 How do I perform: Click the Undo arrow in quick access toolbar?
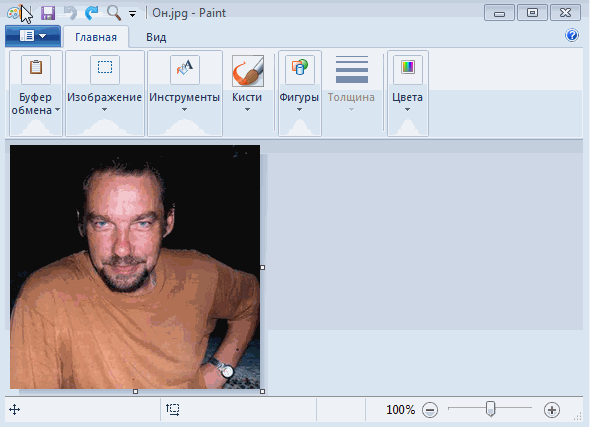pyautogui.click(x=70, y=13)
